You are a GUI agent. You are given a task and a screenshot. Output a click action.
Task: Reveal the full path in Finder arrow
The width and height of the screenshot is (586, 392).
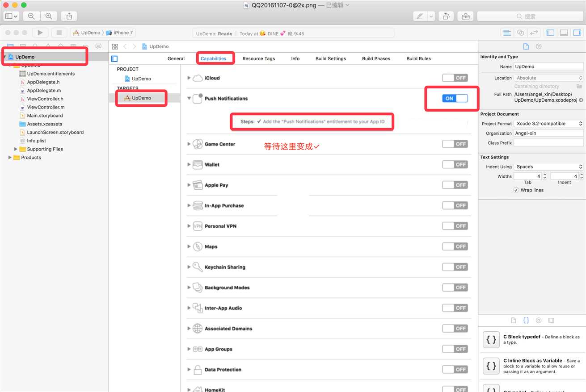point(581,100)
